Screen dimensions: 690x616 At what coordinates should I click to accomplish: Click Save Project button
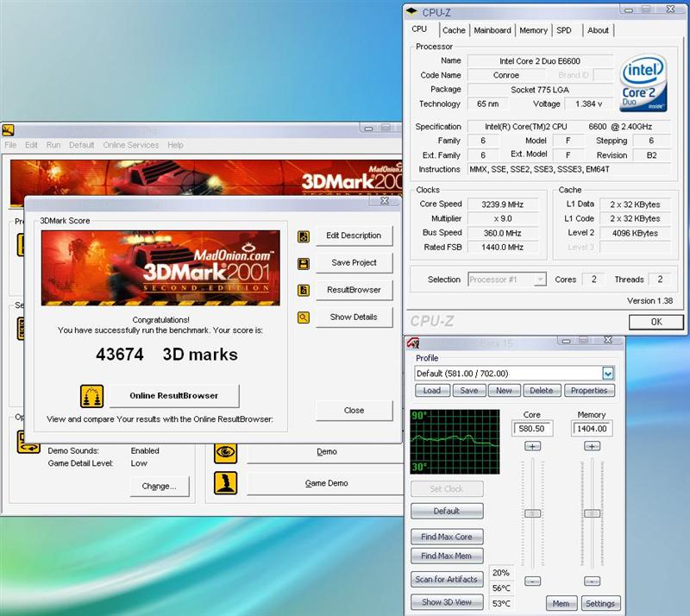pyautogui.click(x=354, y=263)
